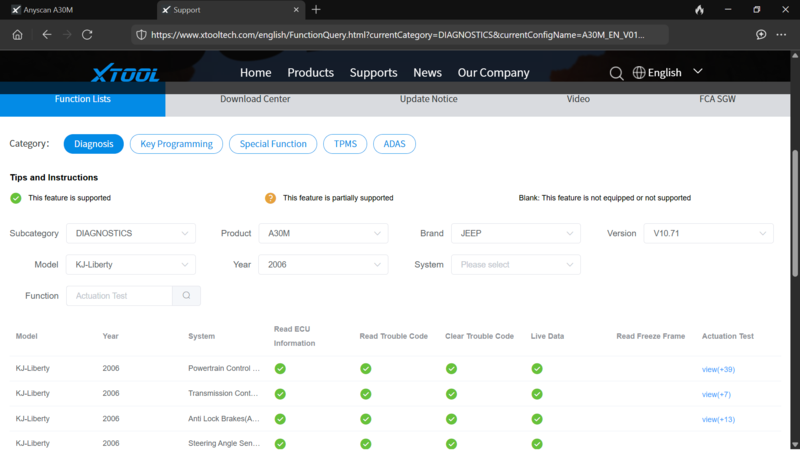Click the shield site info icon

[141, 35]
